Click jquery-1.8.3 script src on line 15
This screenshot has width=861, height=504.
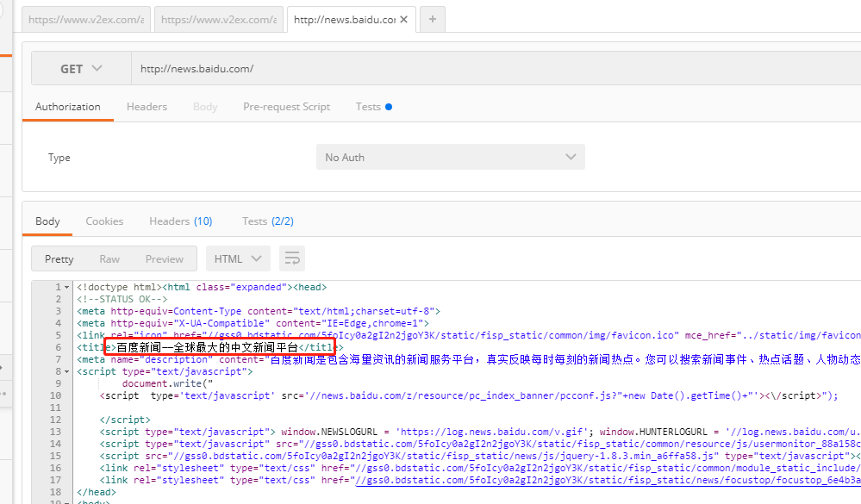pyautogui.click(x=444, y=456)
